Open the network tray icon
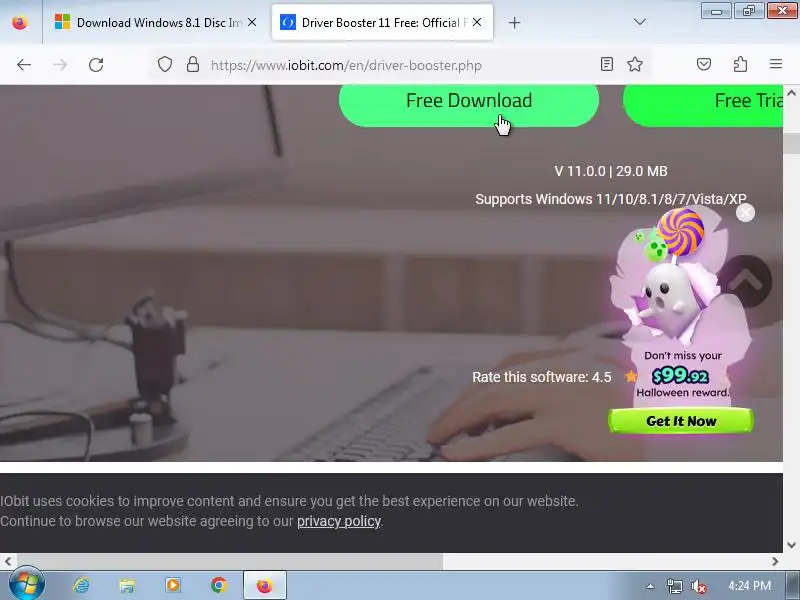The height and width of the screenshot is (600, 800). [674, 586]
